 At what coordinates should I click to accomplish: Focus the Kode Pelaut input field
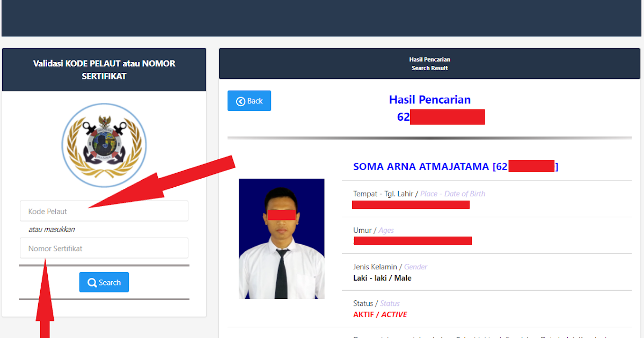[x=104, y=211]
